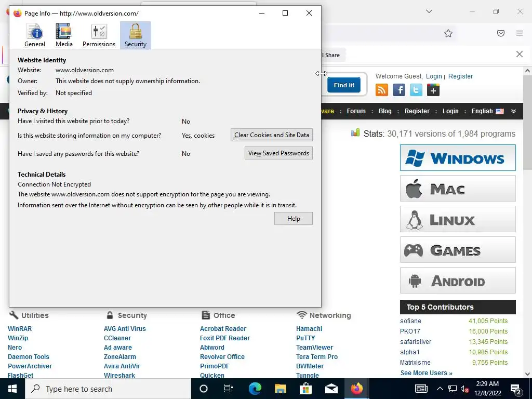
Task: Open Blog in the site navigation
Action: pyautogui.click(x=385, y=111)
